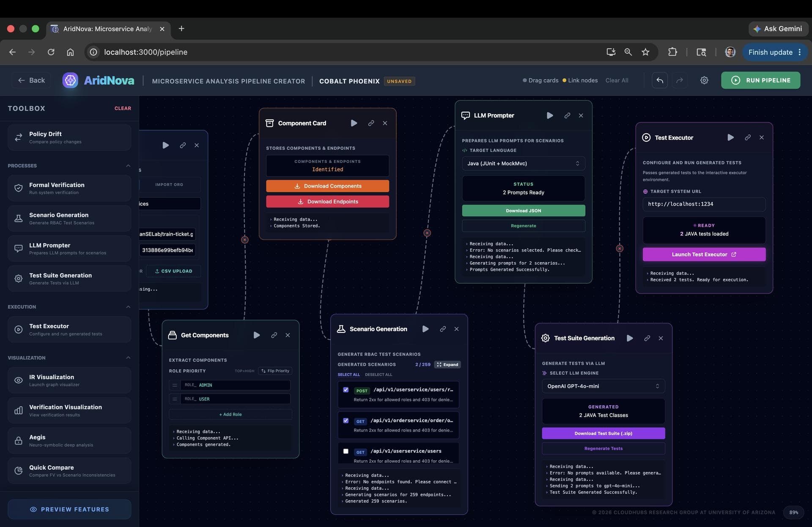Run the Get Components node
This screenshot has height=527, width=812.
pos(257,335)
